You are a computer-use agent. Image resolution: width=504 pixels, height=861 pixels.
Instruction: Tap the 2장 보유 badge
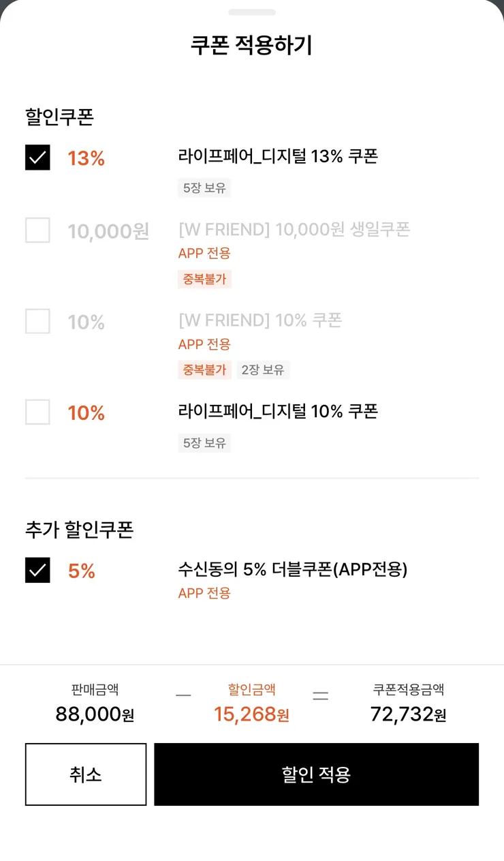click(263, 370)
